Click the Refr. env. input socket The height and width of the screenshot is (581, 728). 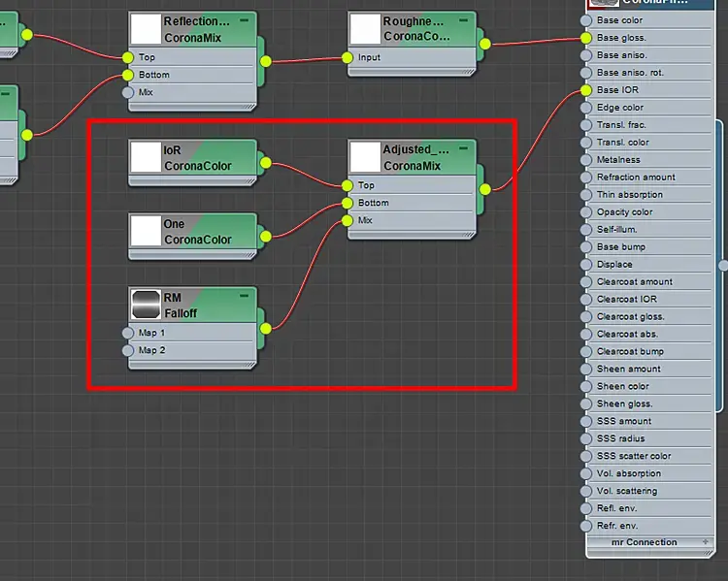(586, 526)
